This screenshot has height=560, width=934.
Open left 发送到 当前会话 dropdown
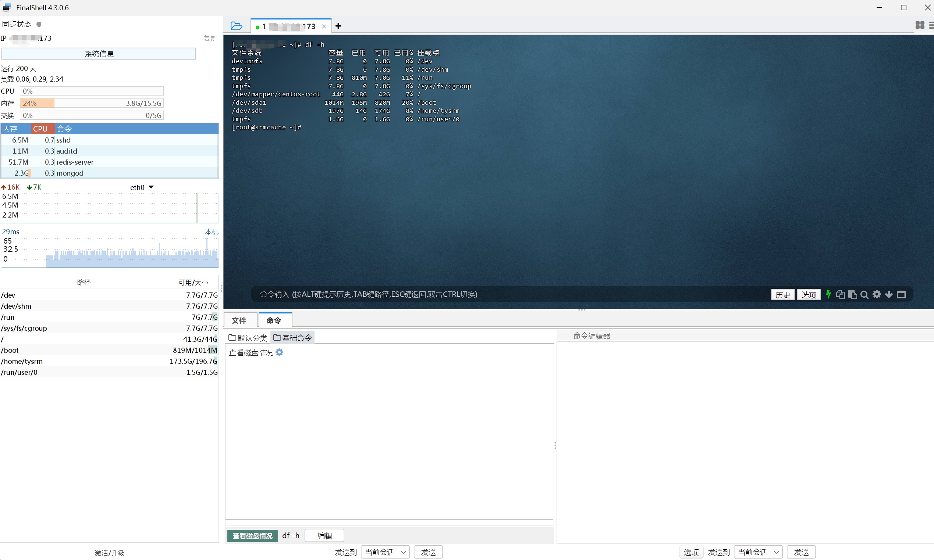click(385, 552)
